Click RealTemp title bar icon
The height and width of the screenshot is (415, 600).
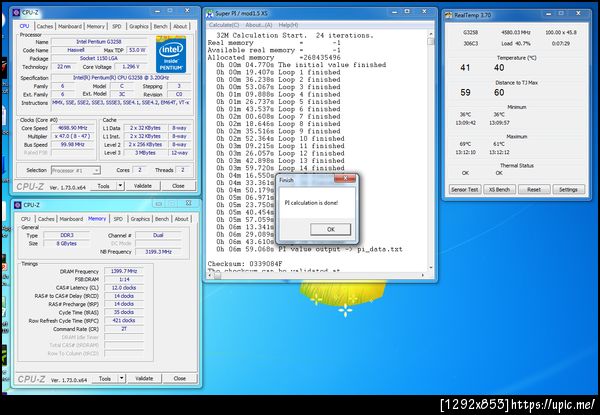pyautogui.click(x=448, y=15)
